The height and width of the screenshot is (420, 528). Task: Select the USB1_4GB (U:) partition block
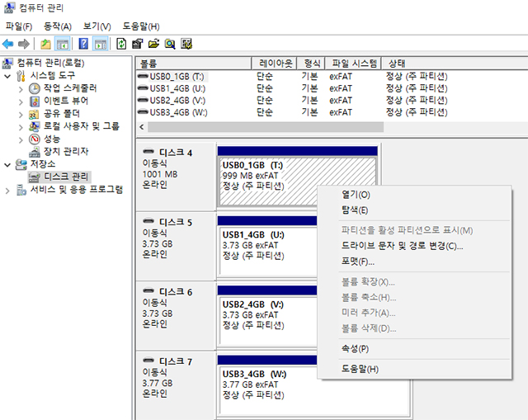267,251
